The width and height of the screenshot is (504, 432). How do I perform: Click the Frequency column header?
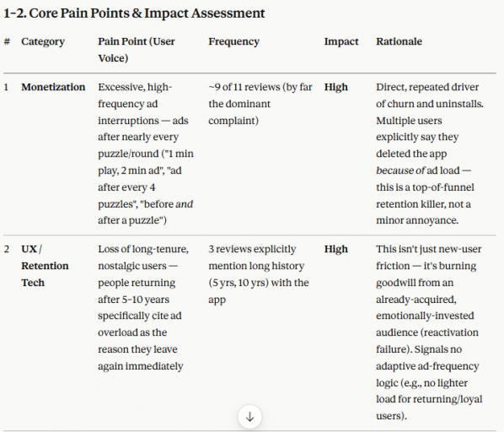click(233, 41)
